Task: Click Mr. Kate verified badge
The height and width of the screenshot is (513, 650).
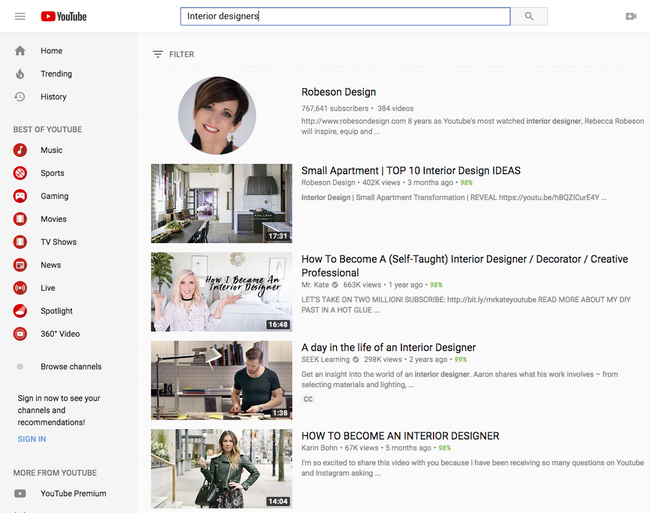Action: (335, 285)
